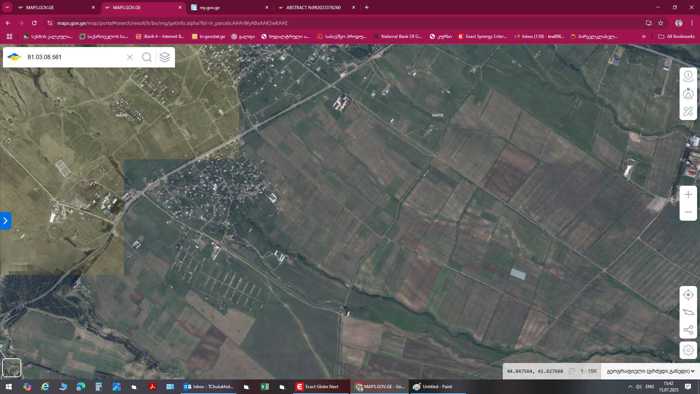Click the info icon in right map toolbar

pos(688,76)
